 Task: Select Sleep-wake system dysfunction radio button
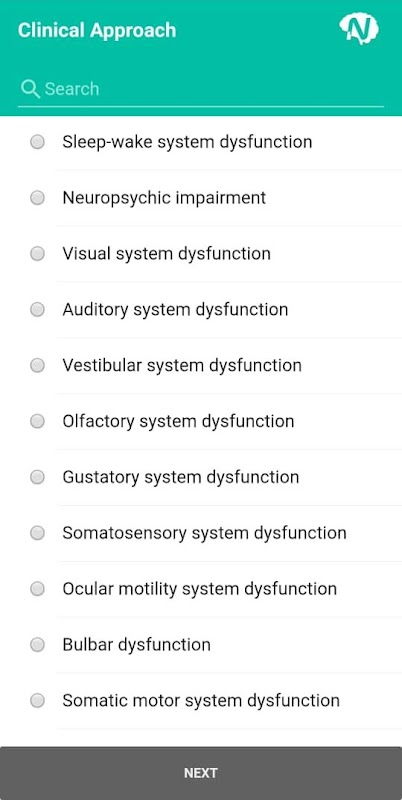(x=37, y=142)
